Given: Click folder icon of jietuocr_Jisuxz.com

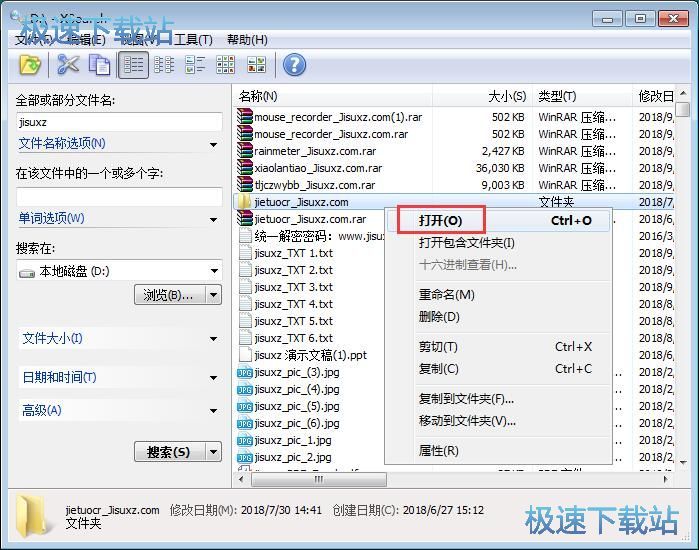Looking at the screenshot, I should click(245, 202).
